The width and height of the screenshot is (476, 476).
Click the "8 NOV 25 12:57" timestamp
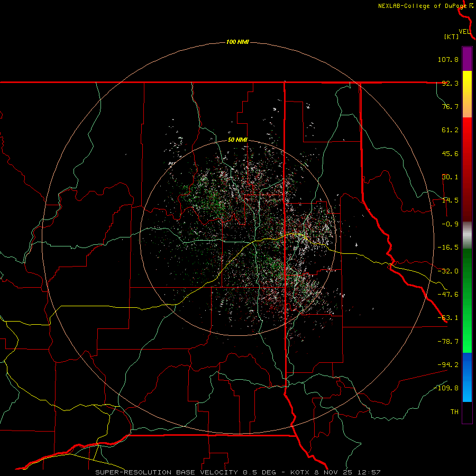[x=348, y=472]
